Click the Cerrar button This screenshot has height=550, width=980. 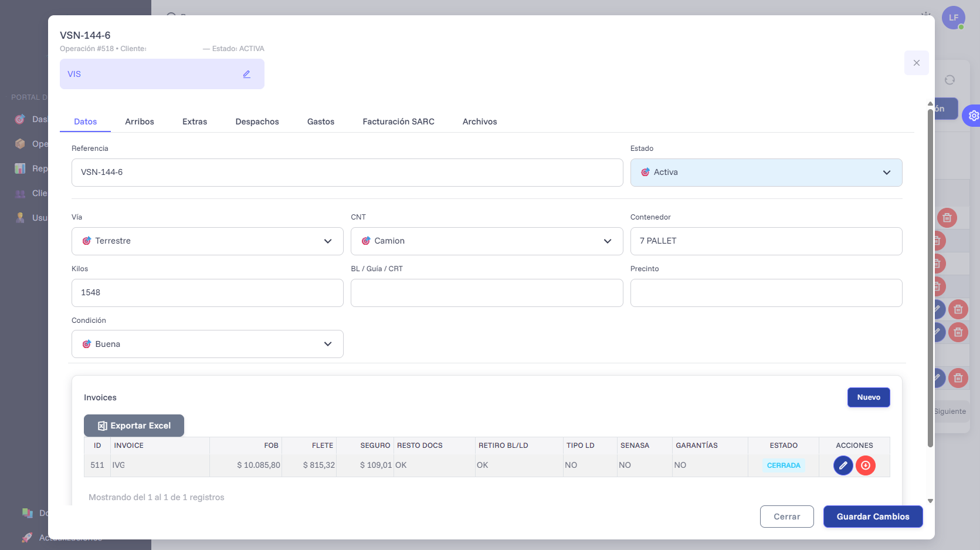787,517
